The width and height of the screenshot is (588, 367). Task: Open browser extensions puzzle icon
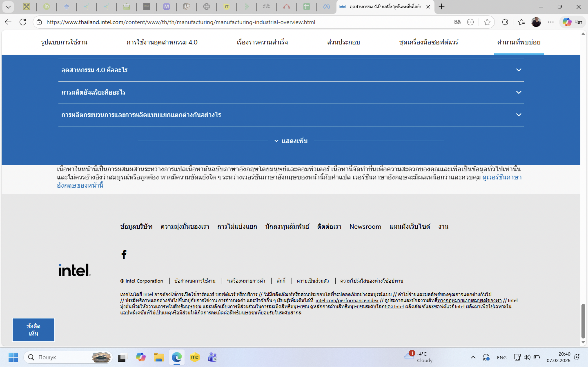pos(505,22)
